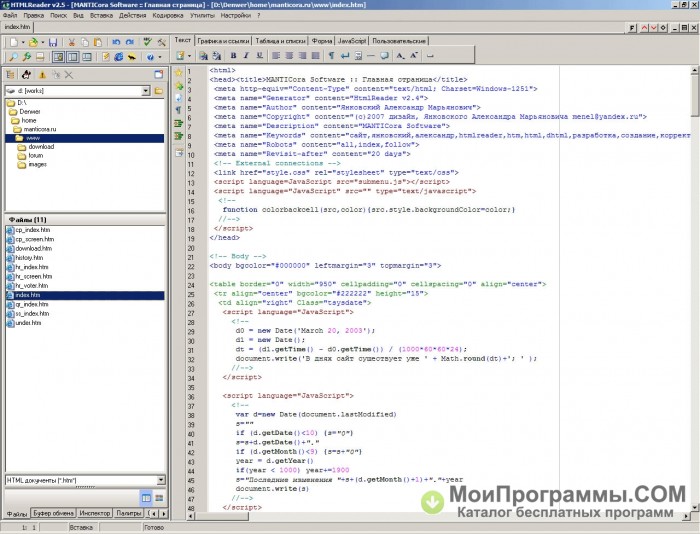Open the Файл menu
Screen dimensions: 700x534
click(x=10, y=15)
